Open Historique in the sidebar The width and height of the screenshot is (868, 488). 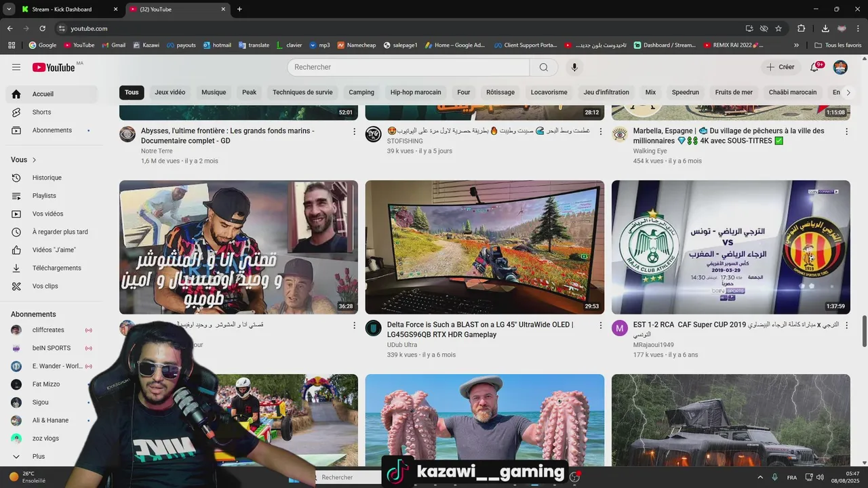click(52, 178)
